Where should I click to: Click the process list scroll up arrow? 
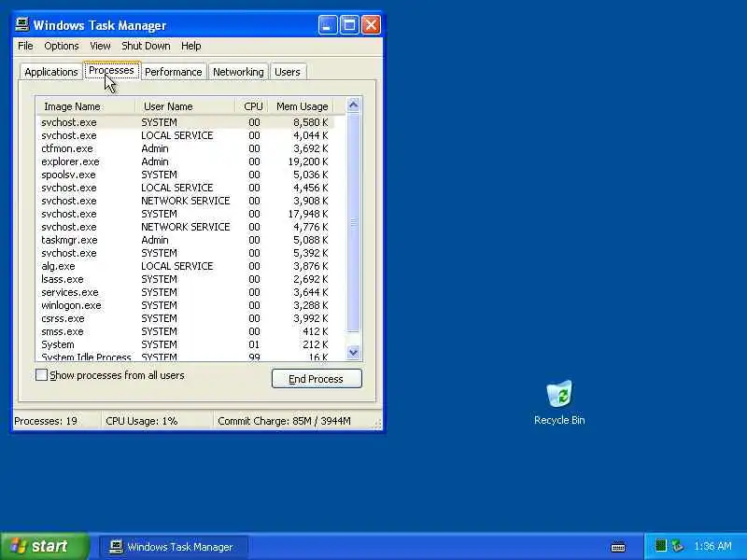point(353,105)
